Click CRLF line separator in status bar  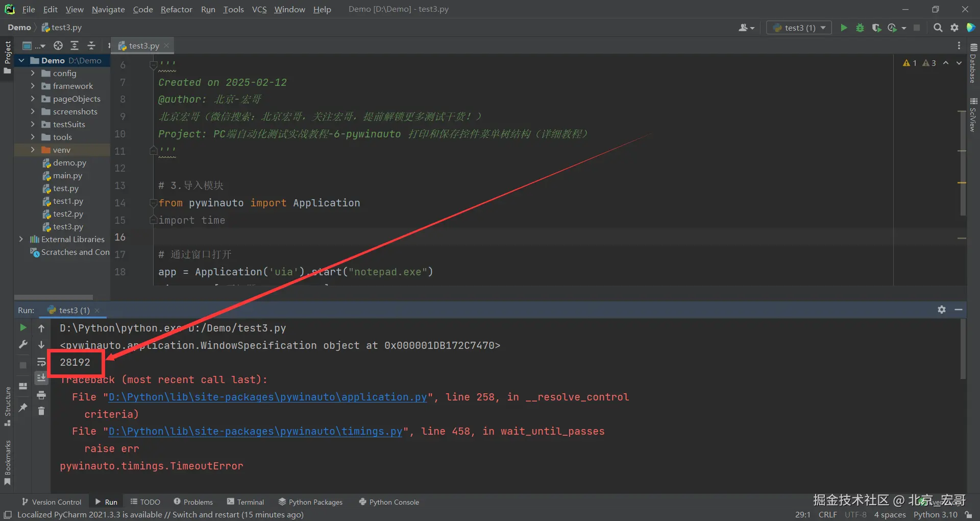pyautogui.click(x=827, y=514)
